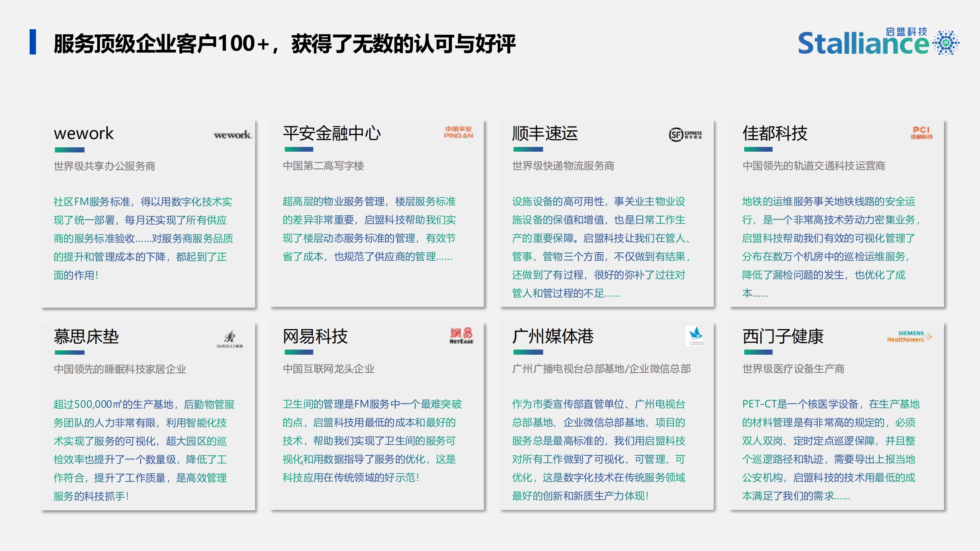Click the subtitle '世界级共享办公服务商'

point(105,166)
